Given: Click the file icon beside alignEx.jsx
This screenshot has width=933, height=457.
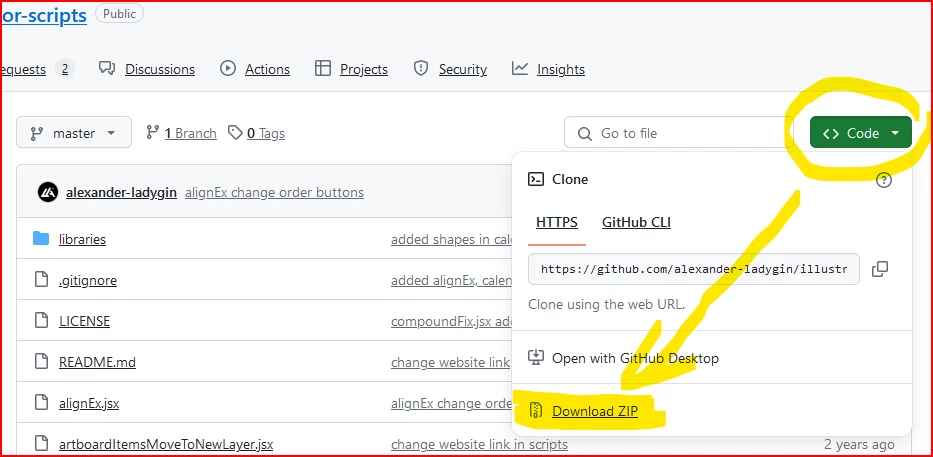Looking at the screenshot, I should pyautogui.click(x=41, y=402).
